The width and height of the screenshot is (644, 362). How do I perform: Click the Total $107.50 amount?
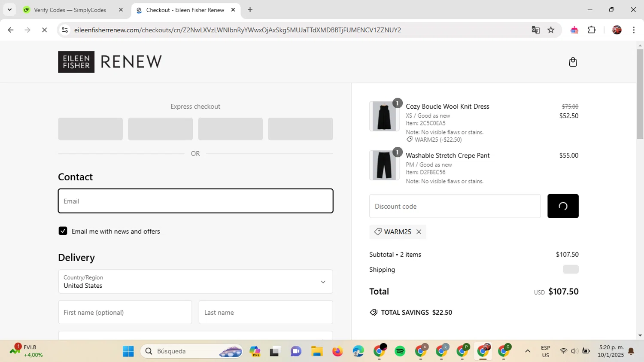pyautogui.click(x=563, y=292)
